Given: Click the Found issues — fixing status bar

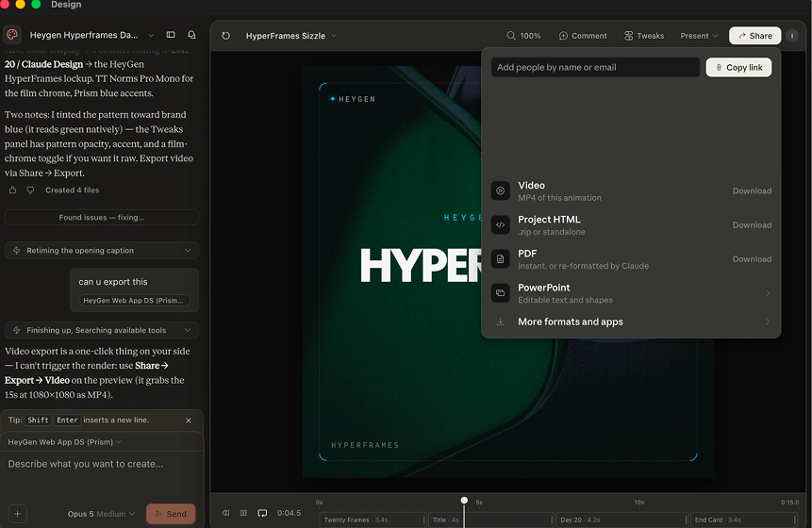Looking at the screenshot, I should point(102,218).
